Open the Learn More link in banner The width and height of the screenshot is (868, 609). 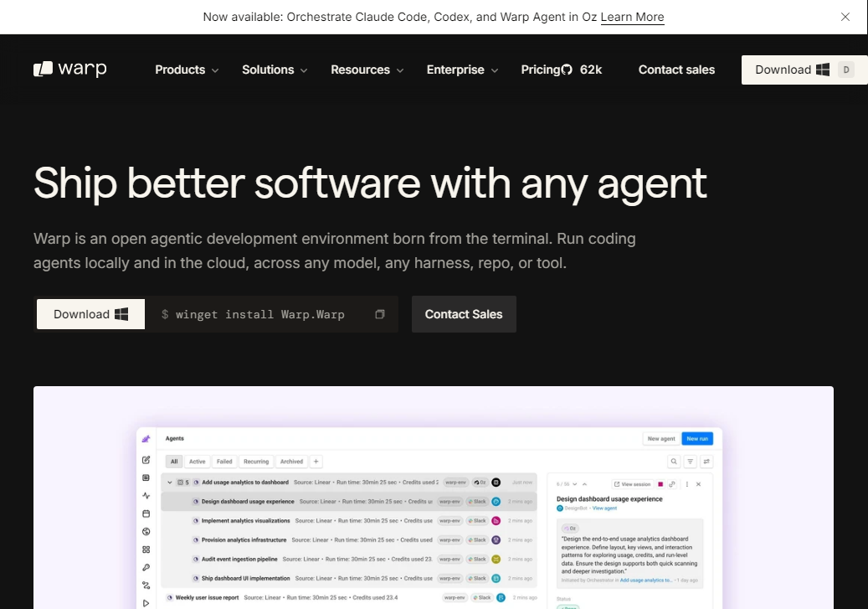632,17
